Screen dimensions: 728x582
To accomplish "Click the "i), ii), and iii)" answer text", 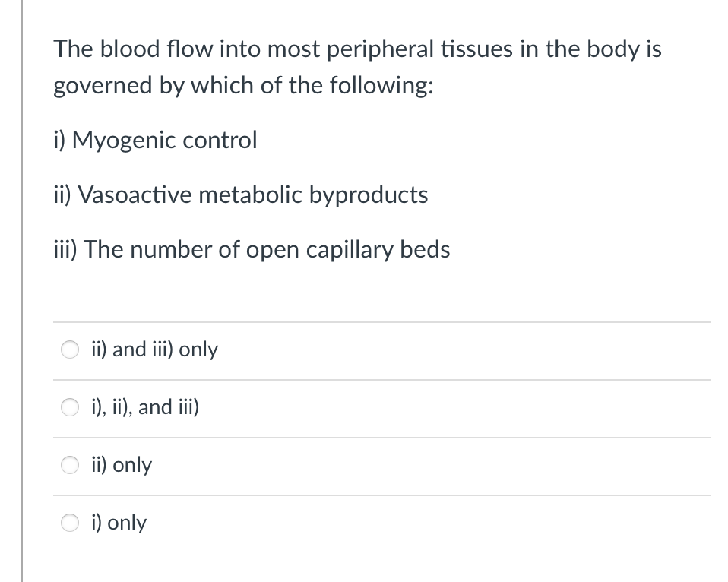I will click(x=144, y=407).
